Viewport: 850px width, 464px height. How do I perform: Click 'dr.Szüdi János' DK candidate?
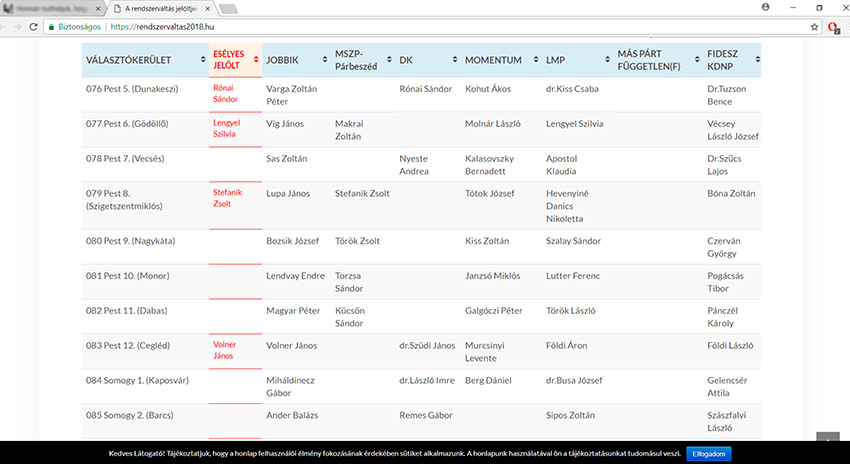[x=427, y=345]
